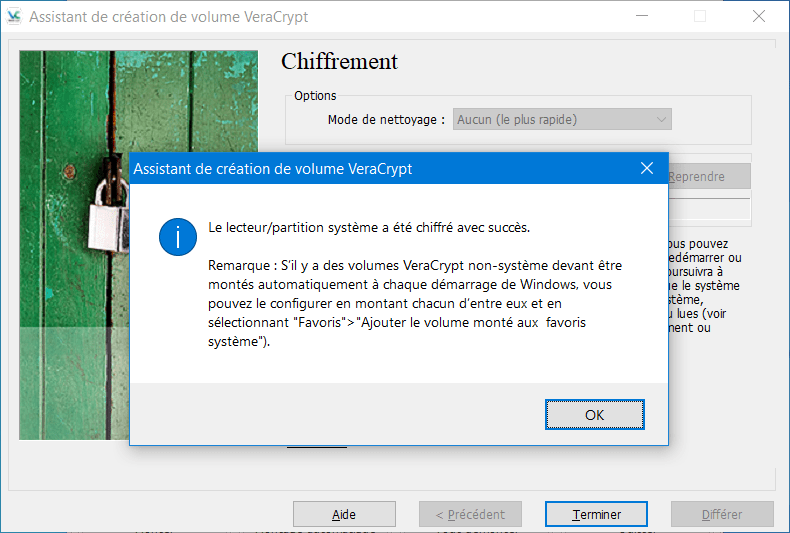
Task: Click the 'Le lecteur/partition système' success message
Action: 369,228
